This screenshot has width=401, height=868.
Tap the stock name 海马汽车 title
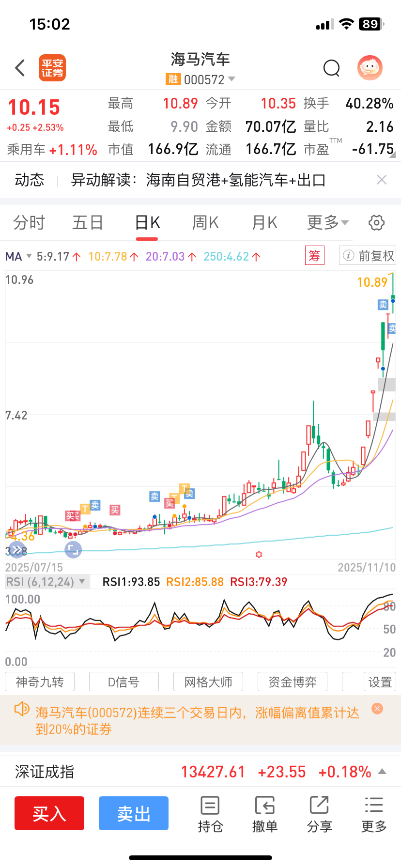200,59
